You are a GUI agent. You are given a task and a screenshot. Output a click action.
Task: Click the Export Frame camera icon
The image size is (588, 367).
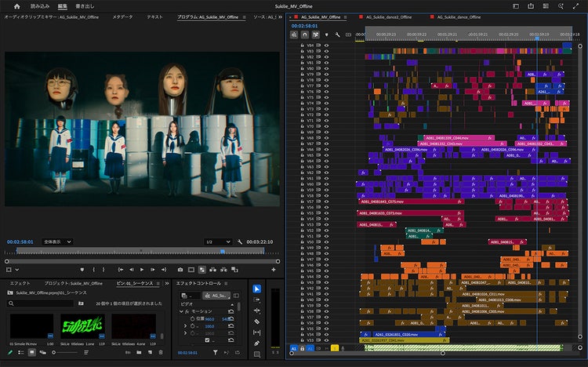(x=180, y=269)
